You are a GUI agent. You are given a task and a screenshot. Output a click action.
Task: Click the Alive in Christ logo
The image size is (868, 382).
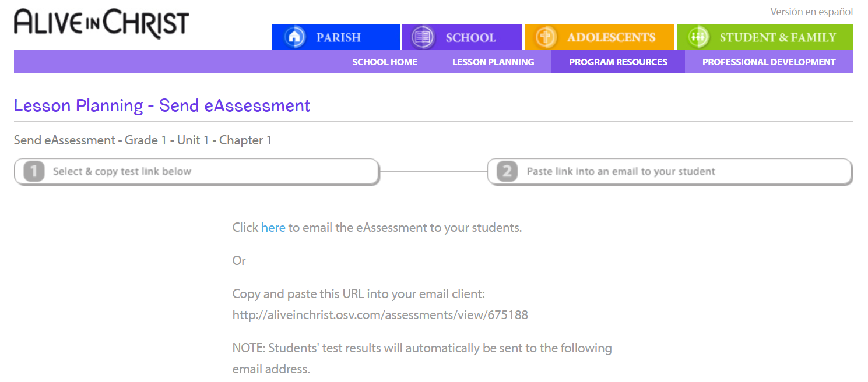click(x=102, y=24)
